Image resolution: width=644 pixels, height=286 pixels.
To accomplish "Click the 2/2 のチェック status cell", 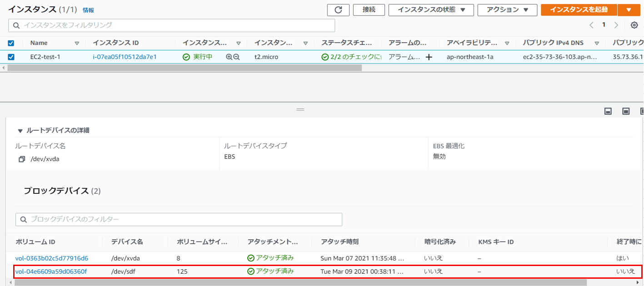I will click(351, 57).
